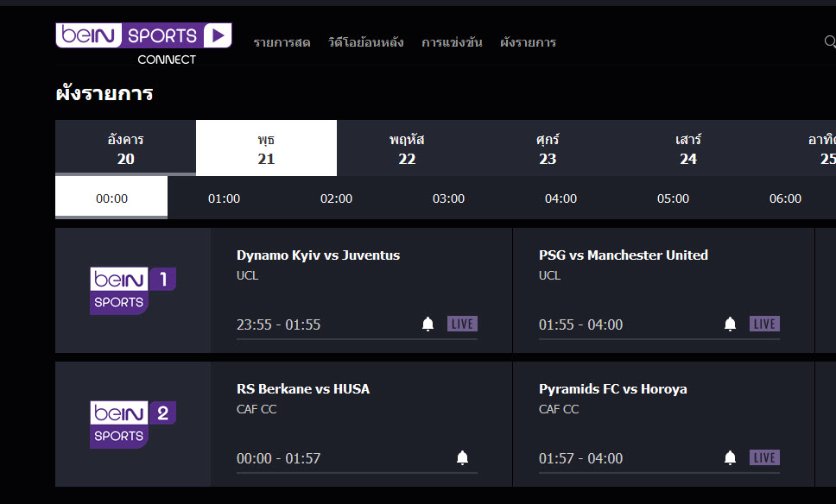Click the 01:55 - 04:00 time text

point(580,324)
